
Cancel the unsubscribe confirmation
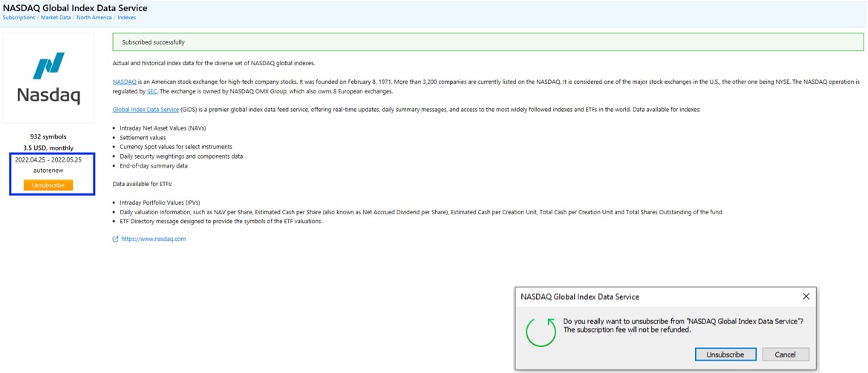(x=785, y=354)
